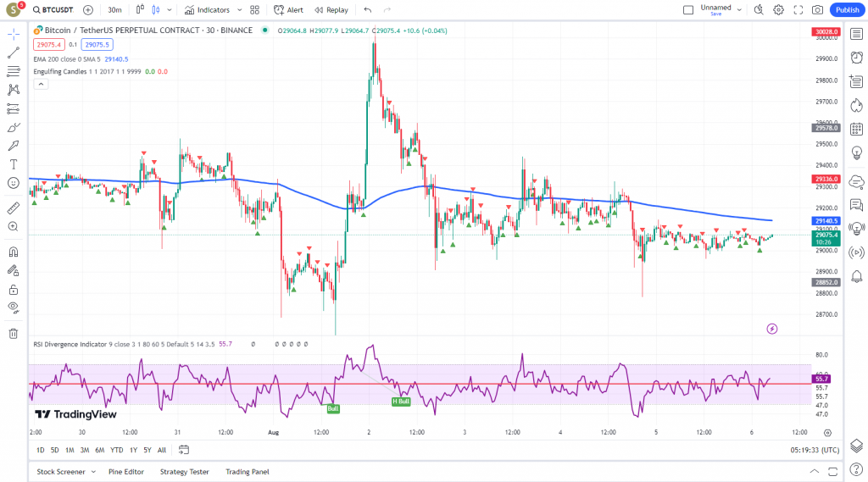Select the text annotation tool
Image resolution: width=868 pixels, height=482 pixels.
pyautogui.click(x=14, y=164)
